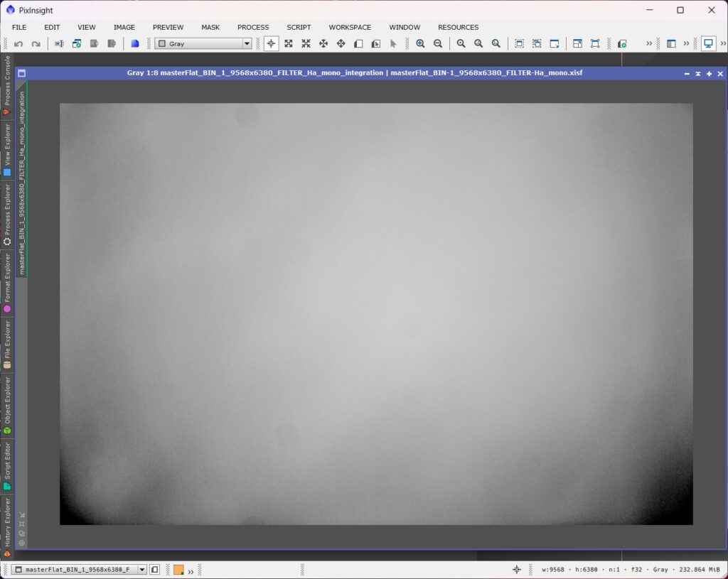Open the View Explorer side tab
The image size is (728, 579).
[7, 149]
